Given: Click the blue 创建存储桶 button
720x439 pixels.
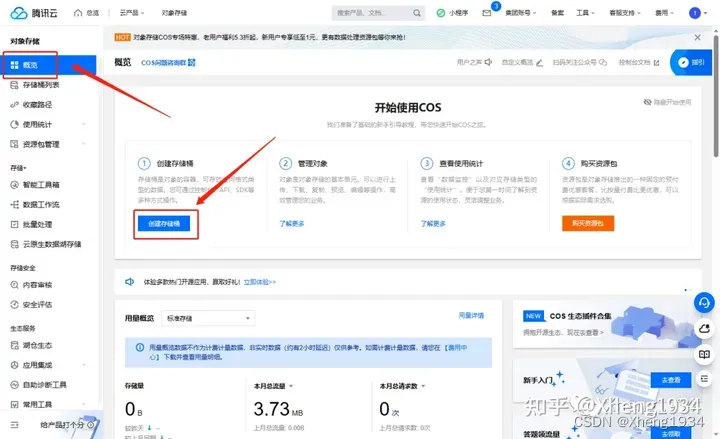Looking at the screenshot, I should [x=164, y=224].
